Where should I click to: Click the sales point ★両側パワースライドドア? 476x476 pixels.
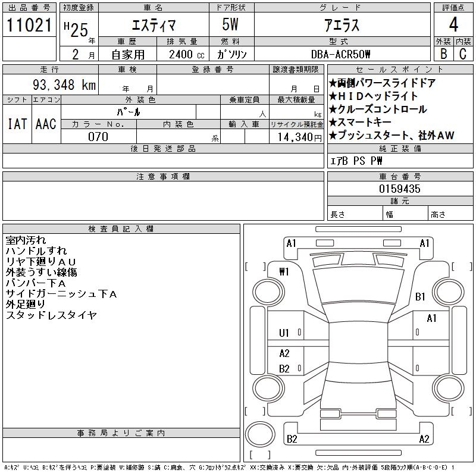click(x=383, y=83)
